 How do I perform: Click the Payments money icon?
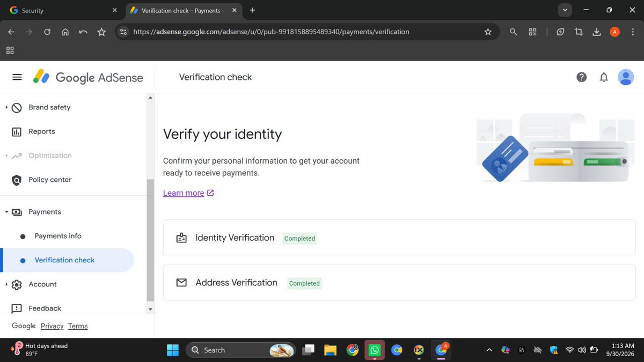click(17, 212)
